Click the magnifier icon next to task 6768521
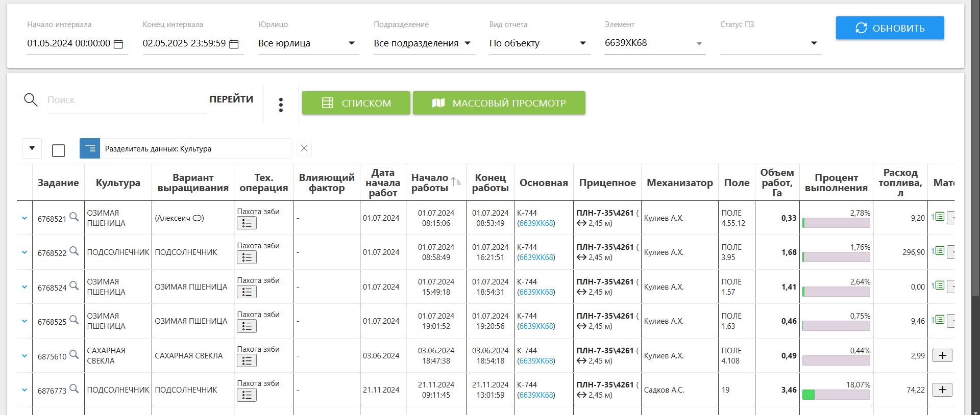 (74, 217)
